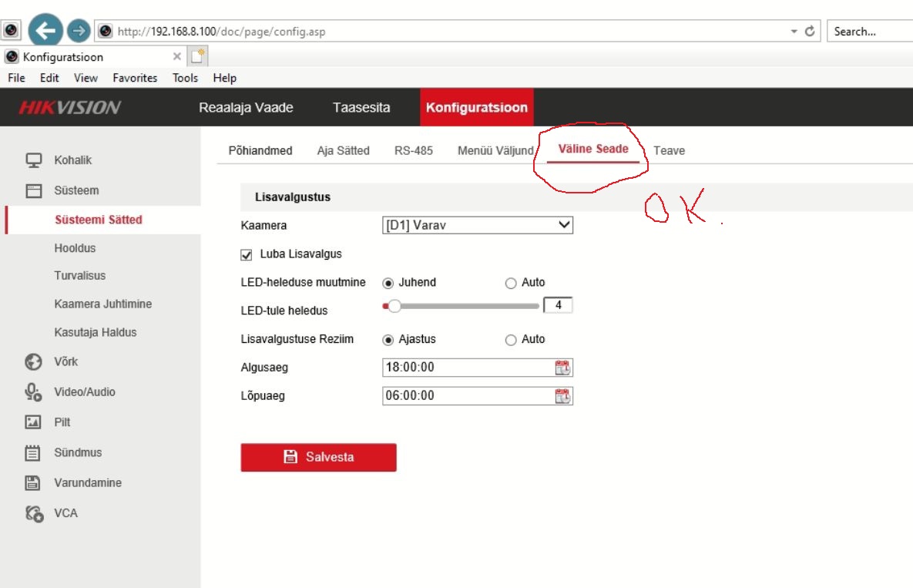The height and width of the screenshot is (588, 913).
Task: Open Algusaeg time picker calendar icon
Action: (x=563, y=368)
